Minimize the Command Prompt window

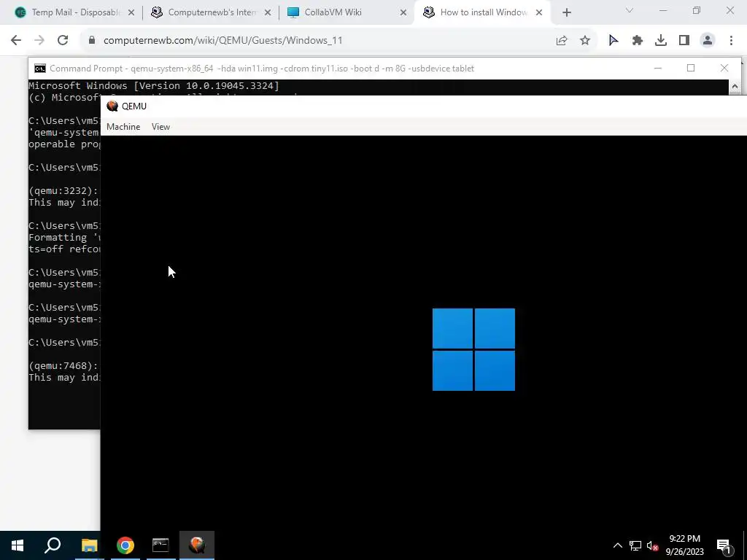pos(658,68)
